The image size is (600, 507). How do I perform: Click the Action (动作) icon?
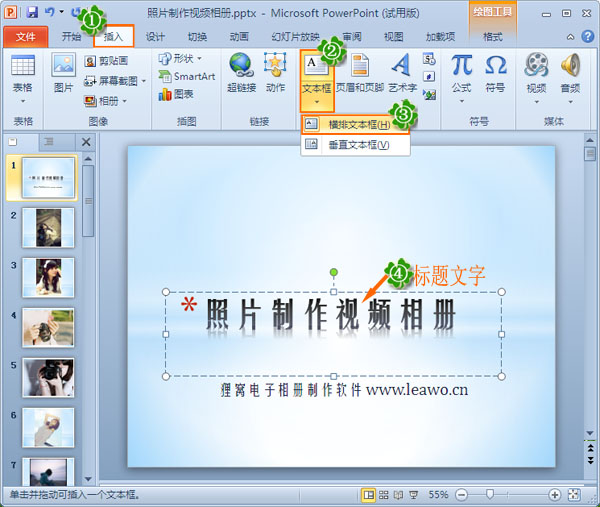point(275,64)
